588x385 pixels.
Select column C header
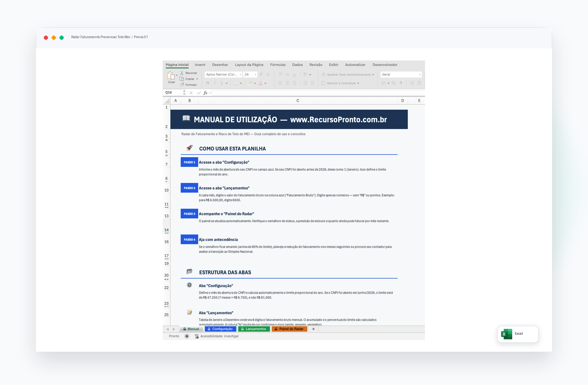pos(298,101)
